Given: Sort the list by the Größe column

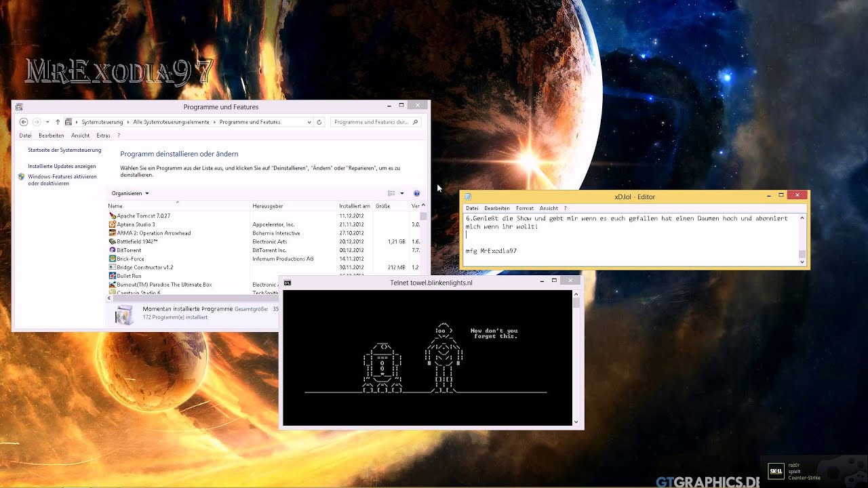Looking at the screenshot, I should click(391, 205).
